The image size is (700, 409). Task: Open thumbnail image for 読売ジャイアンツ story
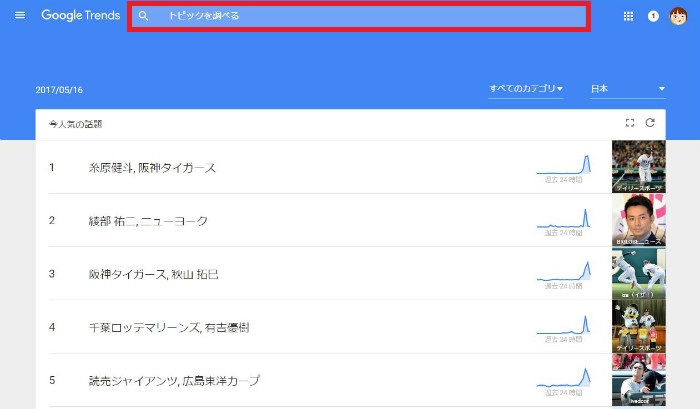[x=638, y=380]
